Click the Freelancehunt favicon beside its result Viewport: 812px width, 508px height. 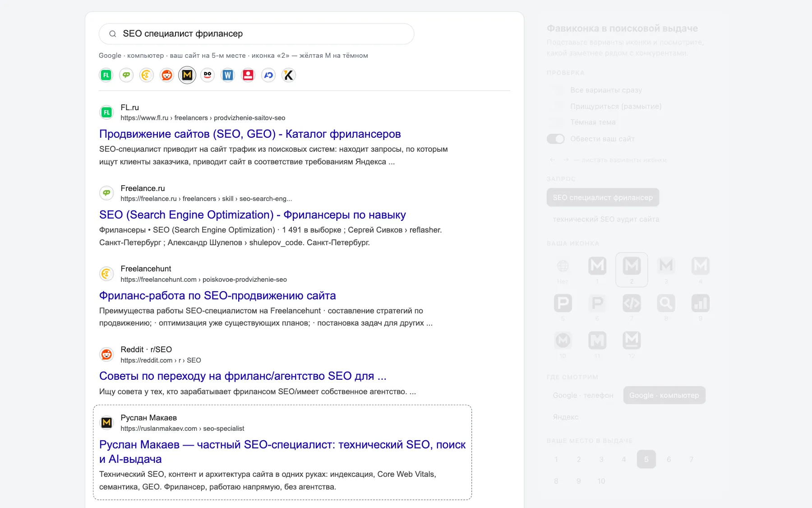(x=106, y=274)
